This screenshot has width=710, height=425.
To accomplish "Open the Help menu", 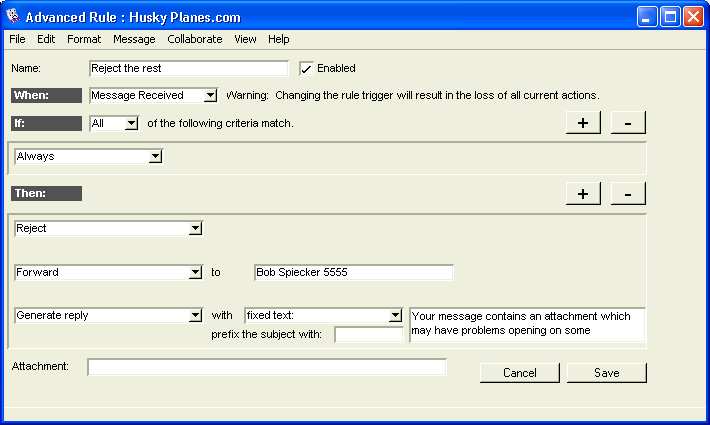I will pyautogui.click(x=278, y=39).
